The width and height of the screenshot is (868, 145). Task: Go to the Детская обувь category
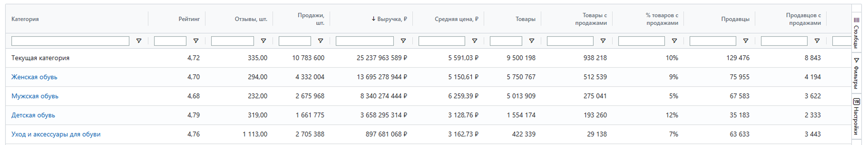(33, 115)
